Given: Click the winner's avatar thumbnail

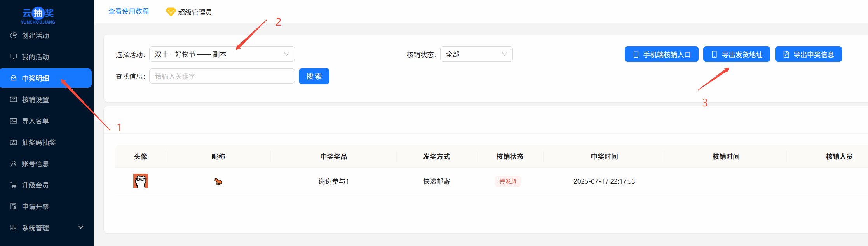Looking at the screenshot, I should coord(141,181).
